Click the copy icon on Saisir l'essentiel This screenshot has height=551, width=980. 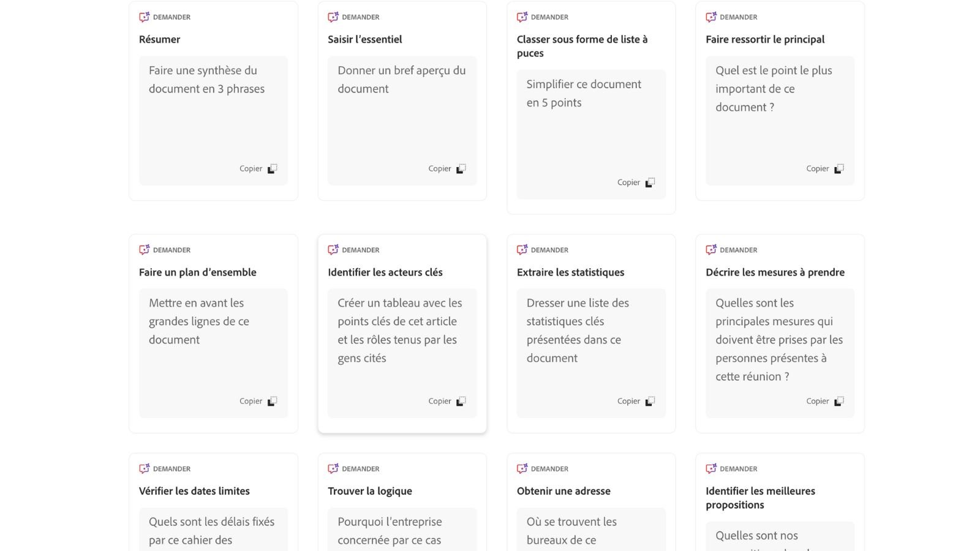(461, 168)
